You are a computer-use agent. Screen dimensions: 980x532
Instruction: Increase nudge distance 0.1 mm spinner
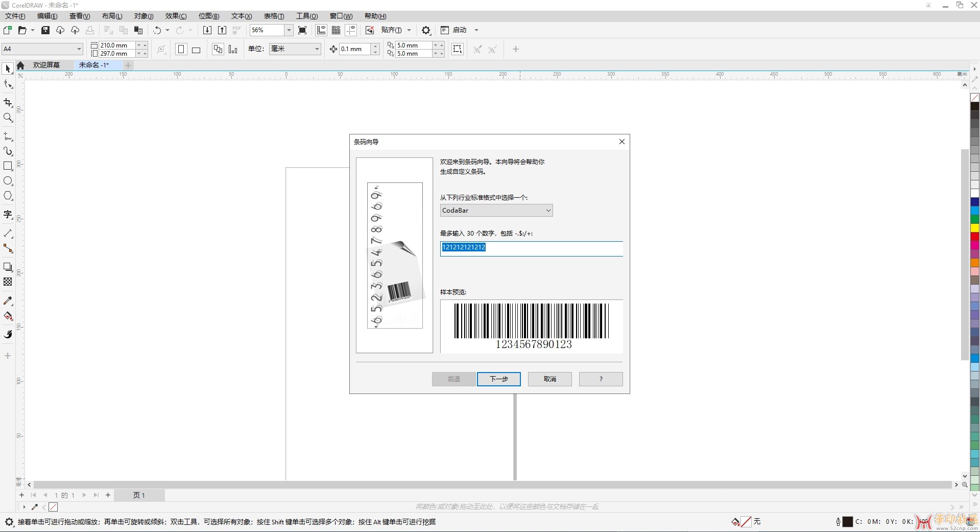pyautogui.click(x=376, y=46)
